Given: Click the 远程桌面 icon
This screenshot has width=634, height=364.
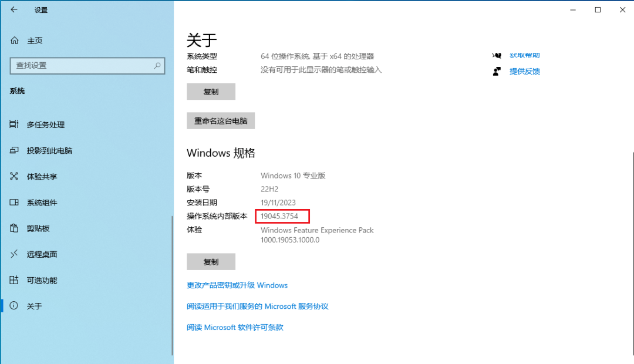Looking at the screenshot, I should [x=14, y=254].
